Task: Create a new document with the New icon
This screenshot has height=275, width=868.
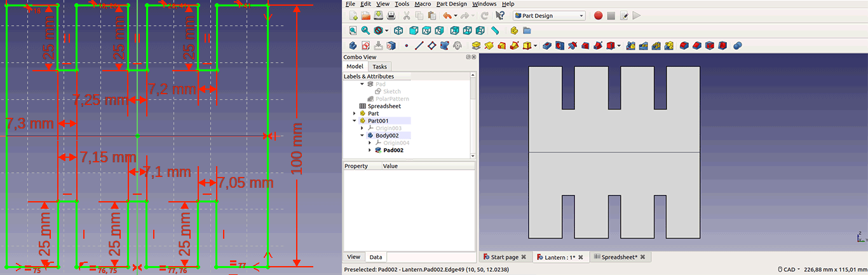Action: click(x=353, y=16)
